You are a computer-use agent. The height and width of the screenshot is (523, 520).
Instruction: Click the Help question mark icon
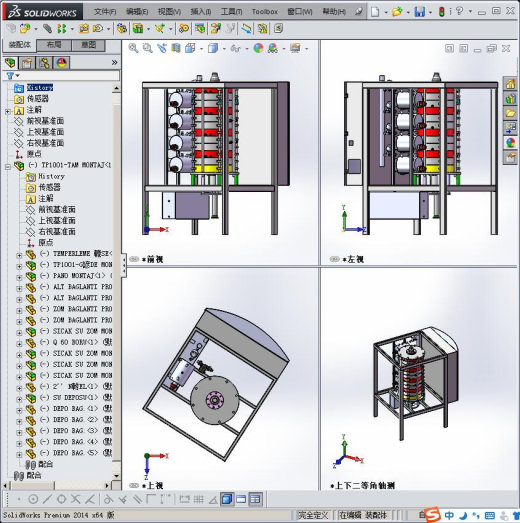coord(460,11)
